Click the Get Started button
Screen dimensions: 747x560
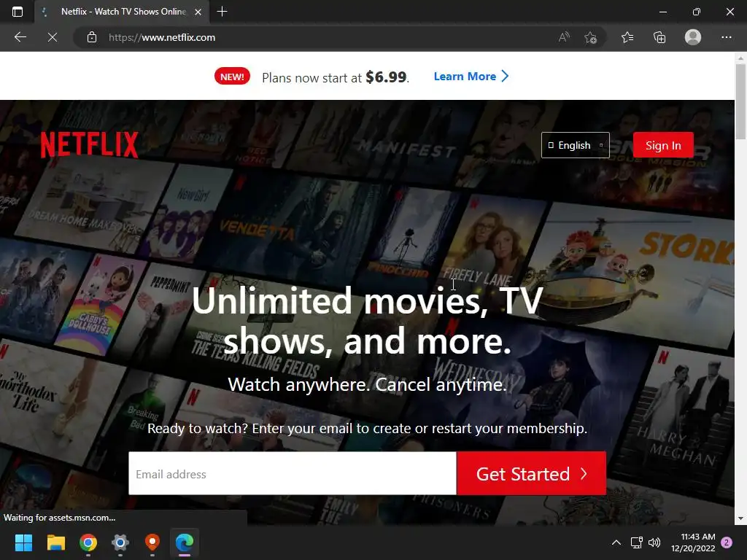(x=532, y=473)
